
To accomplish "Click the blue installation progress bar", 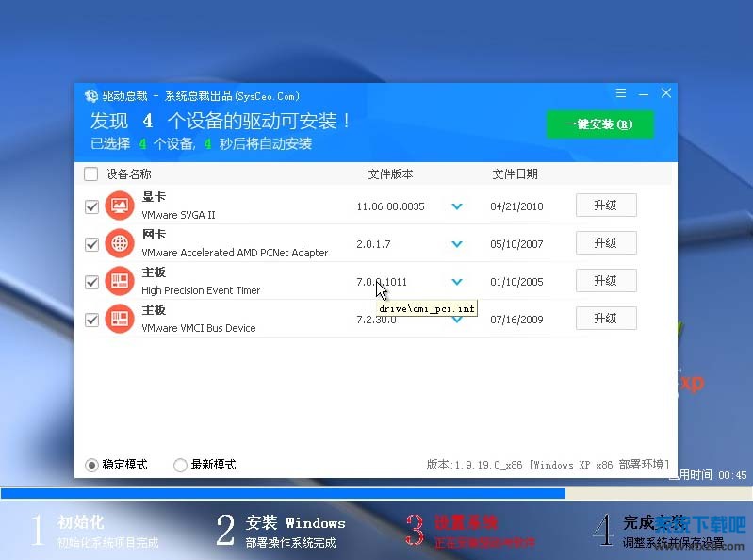I will click(x=283, y=493).
